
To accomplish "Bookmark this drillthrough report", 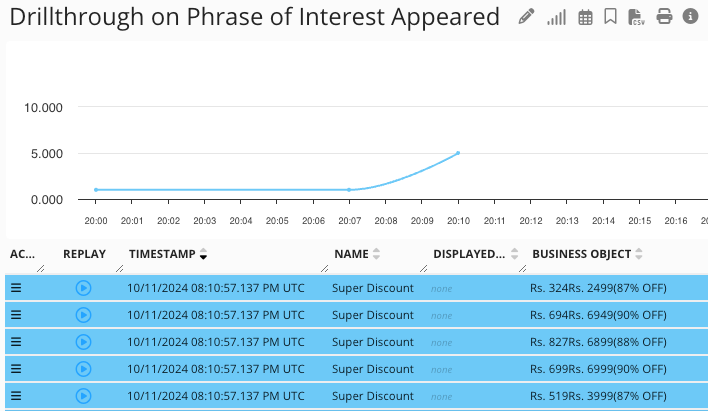I will click(x=610, y=17).
